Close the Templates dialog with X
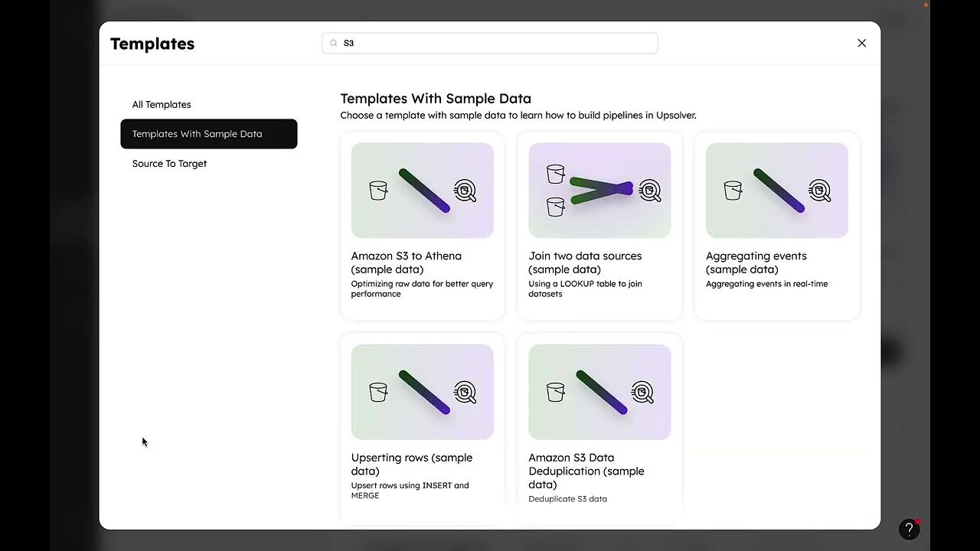Image resolution: width=980 pixels, height=551 pixels. 861,44
